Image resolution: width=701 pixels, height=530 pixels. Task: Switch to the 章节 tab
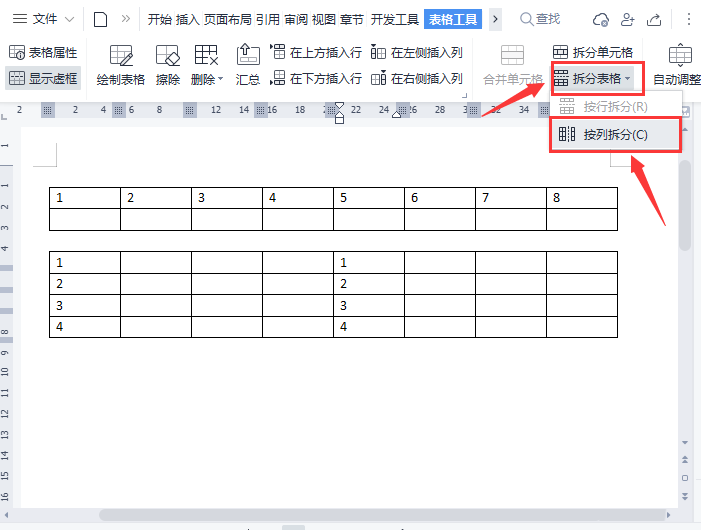(x=352, y=19)
